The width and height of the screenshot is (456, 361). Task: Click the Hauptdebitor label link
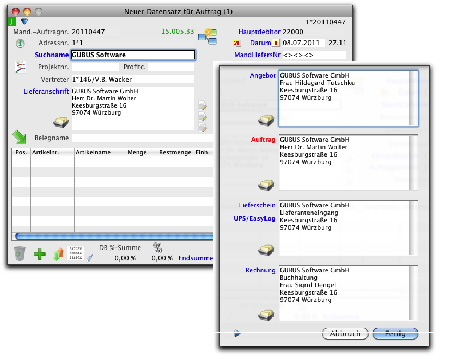tap(259, 32)
